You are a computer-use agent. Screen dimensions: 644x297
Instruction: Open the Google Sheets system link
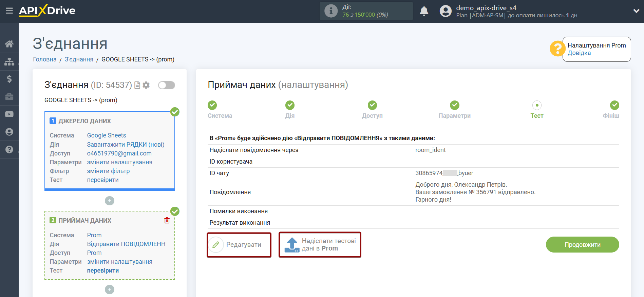107,135
